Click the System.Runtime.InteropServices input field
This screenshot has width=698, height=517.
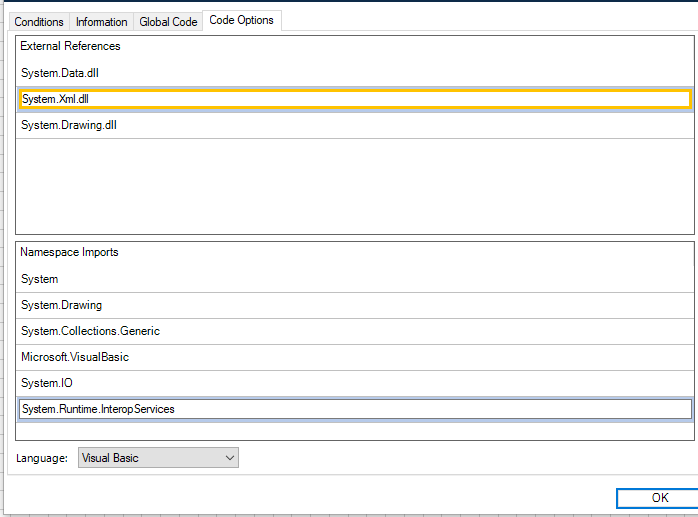354,409
